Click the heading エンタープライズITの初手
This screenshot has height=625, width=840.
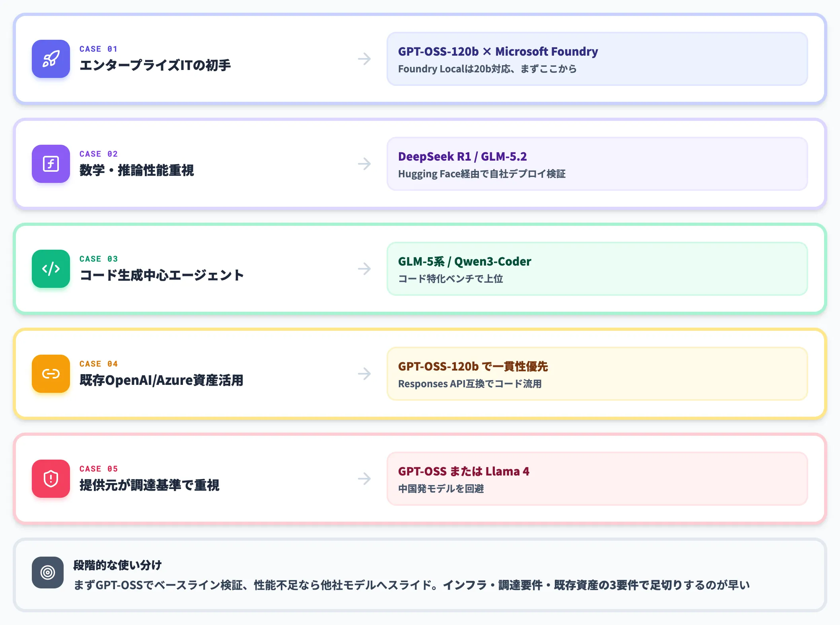click(x=155, y=65)
